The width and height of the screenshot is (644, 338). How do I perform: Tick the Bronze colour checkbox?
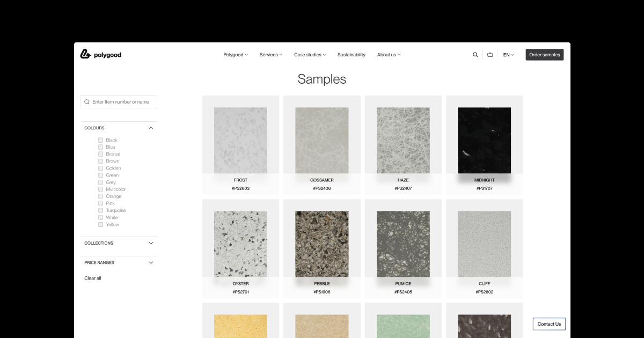[x=100, y=154]
